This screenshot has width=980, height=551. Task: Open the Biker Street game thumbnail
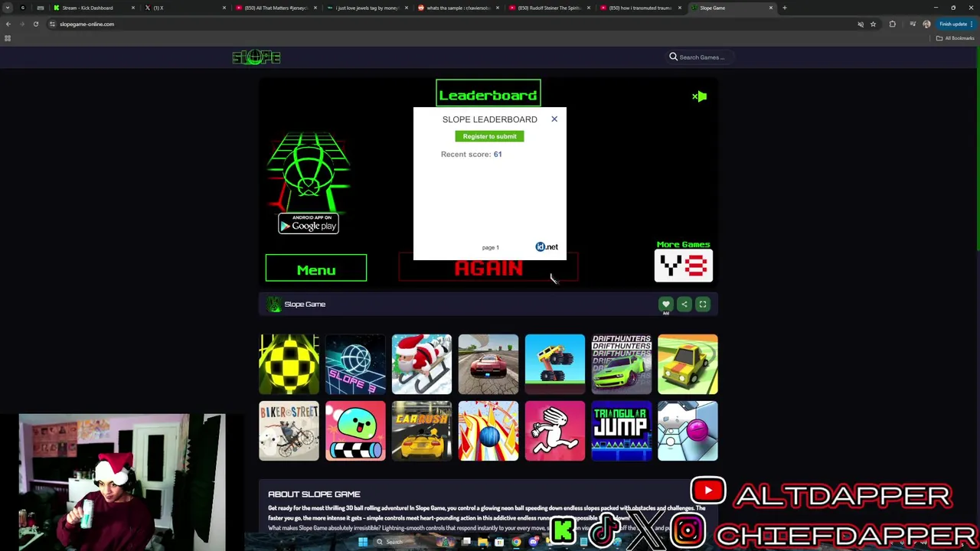click(x=289, y=431)
